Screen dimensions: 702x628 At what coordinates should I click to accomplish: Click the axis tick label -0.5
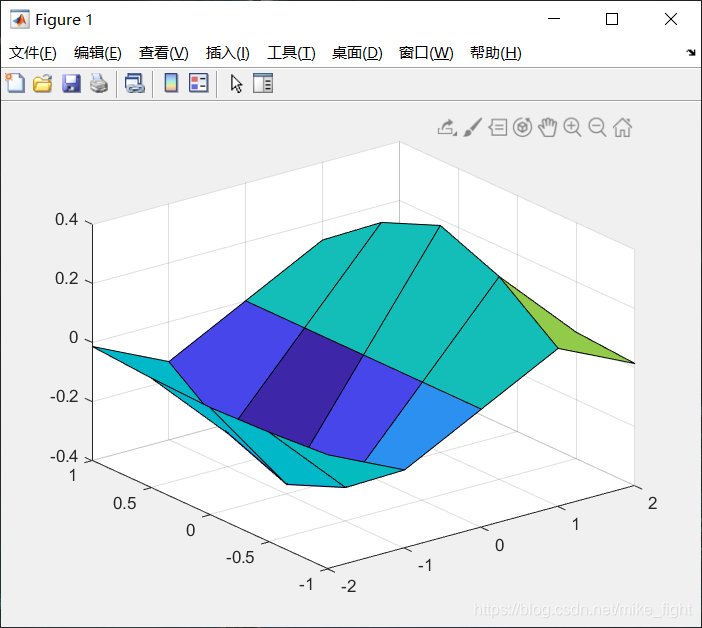(240, 557)
